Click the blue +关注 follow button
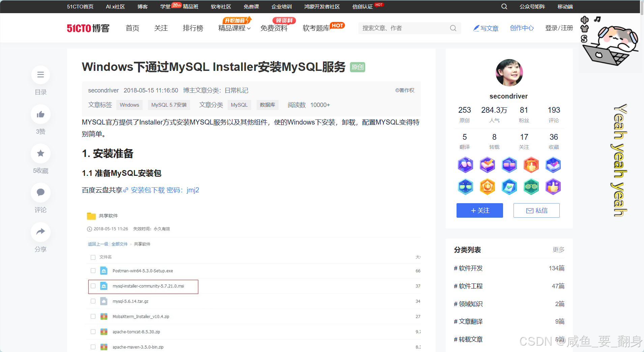Image resolution: width=644 pixels, height=352 pixels. tap(480, 210)
